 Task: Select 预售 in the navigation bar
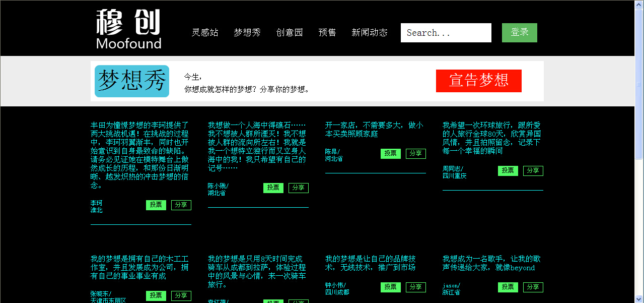tap(327, 33)
